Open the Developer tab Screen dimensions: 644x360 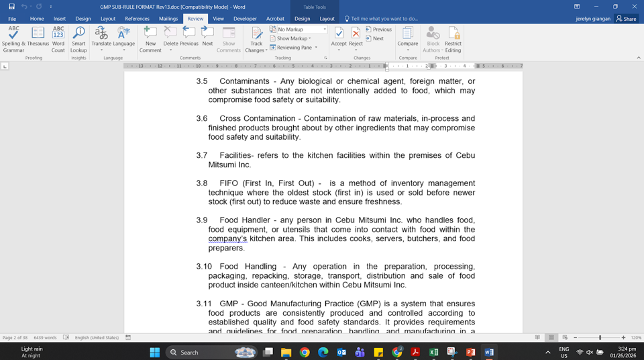246,19
